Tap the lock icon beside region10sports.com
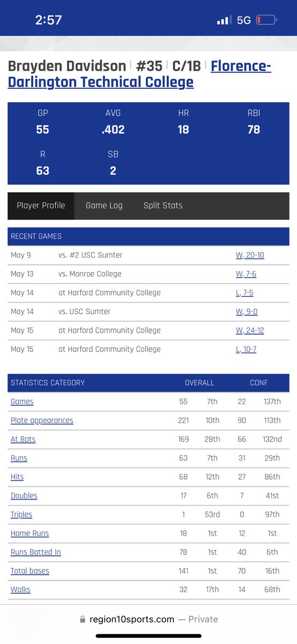The image size is (297, 644). pyautogui.click(x=83, y=619)
